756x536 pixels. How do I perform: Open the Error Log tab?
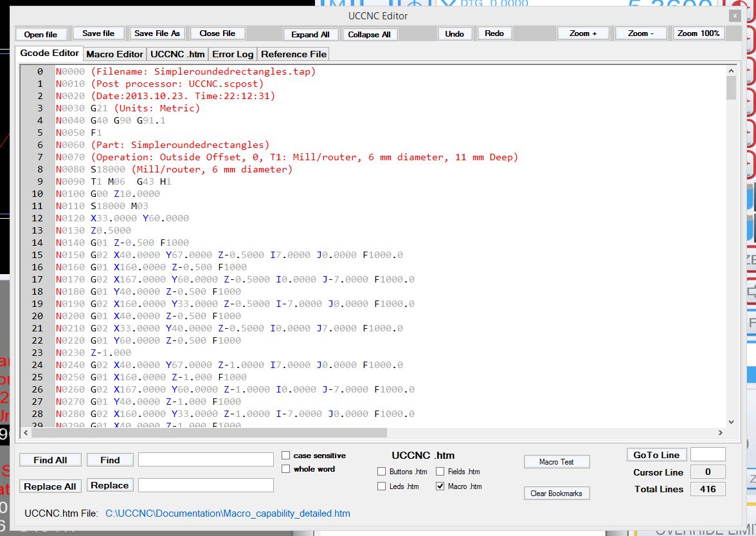[233, 54]
